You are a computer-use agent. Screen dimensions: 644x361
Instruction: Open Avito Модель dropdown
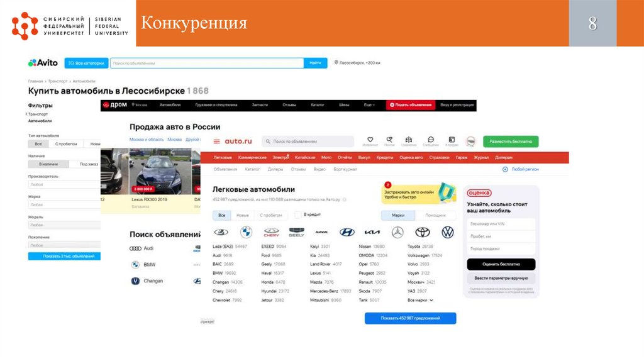(65, 225)
